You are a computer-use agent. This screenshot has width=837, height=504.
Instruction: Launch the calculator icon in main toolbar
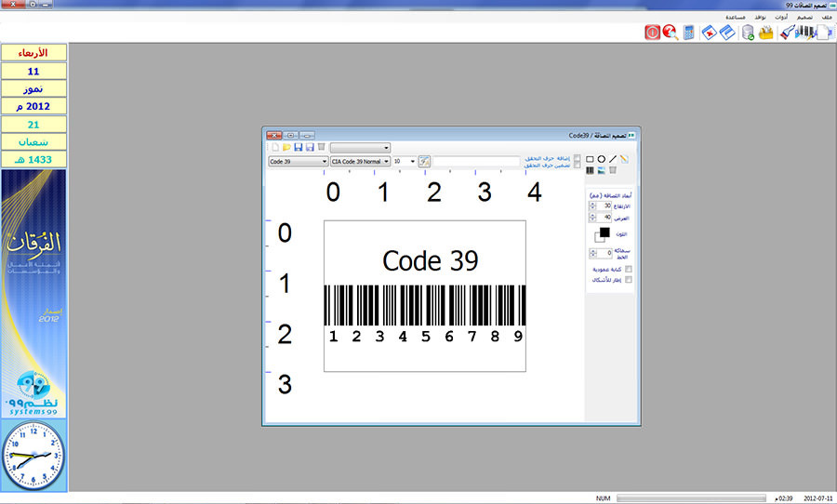(688, 33)
